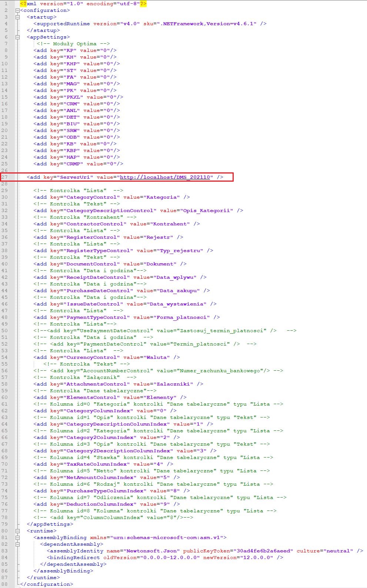The image size is (367, 588).
Task: Click the "CRMP" key text
Action: pos(74,164)
